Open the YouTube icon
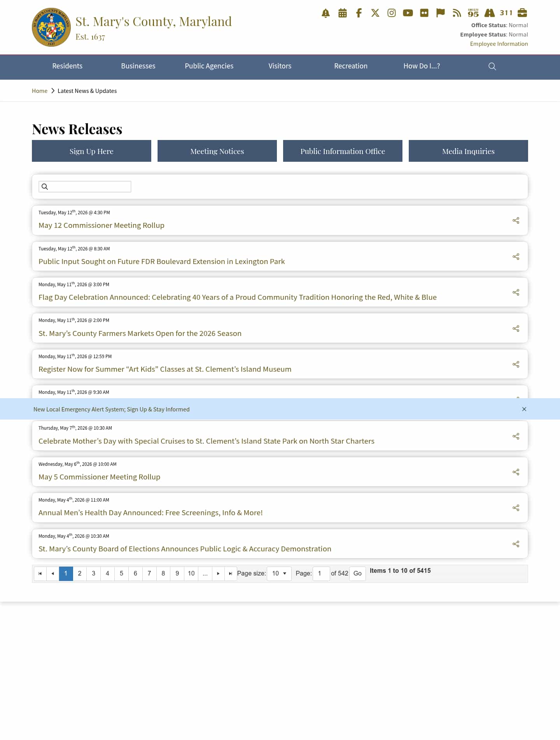Viewport: 560px width, 740px height. pos(408,13)
